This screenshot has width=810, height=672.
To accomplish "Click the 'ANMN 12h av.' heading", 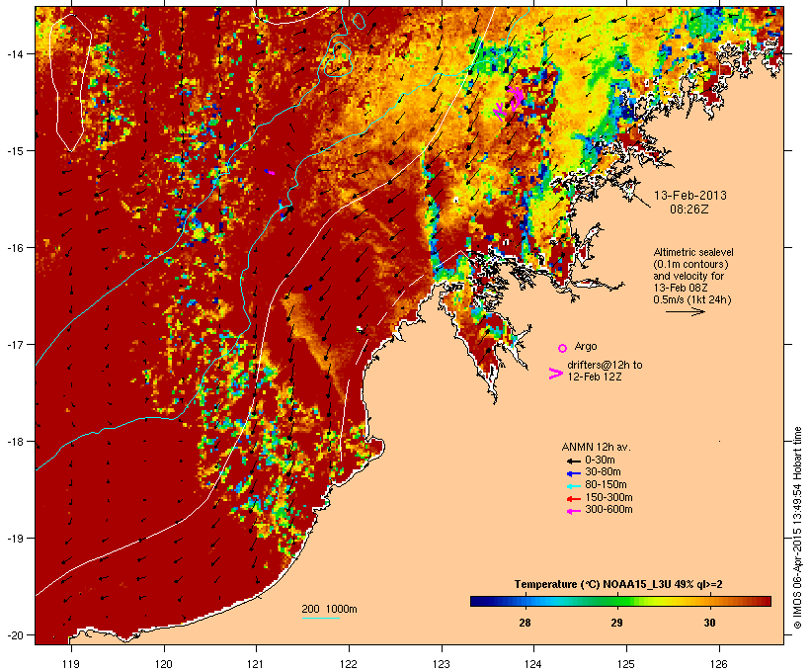I will coord(596,447).
